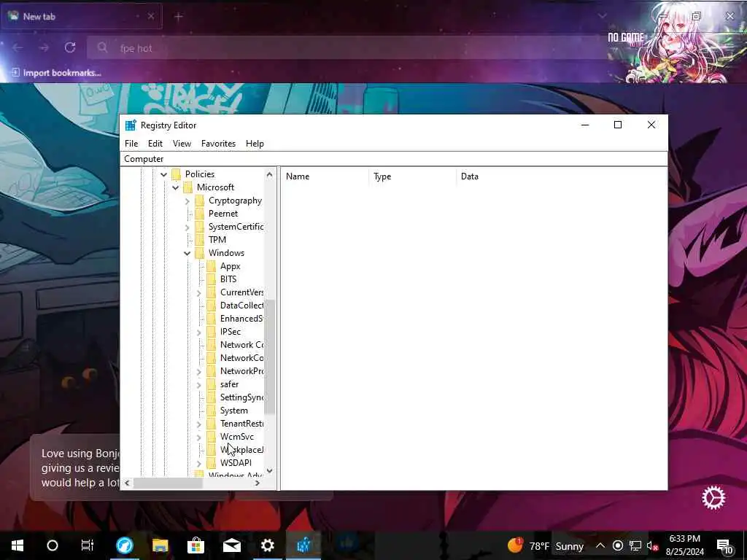Open the Favorites menu in Registry Editor
747x560 pixels.
[x=218, y=144]
